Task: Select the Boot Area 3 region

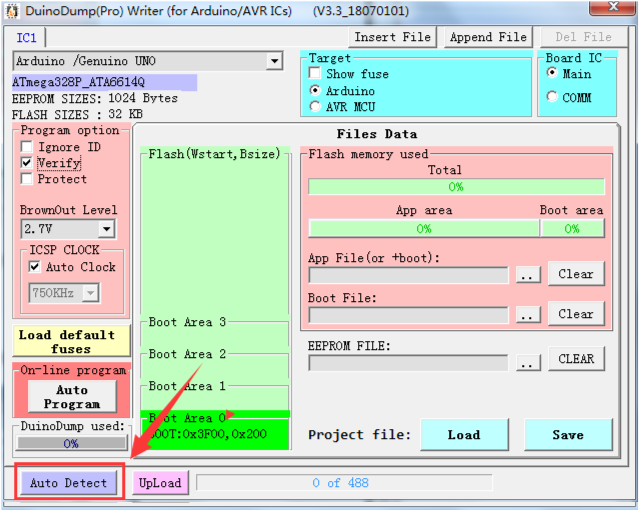Action: (215, 332)
